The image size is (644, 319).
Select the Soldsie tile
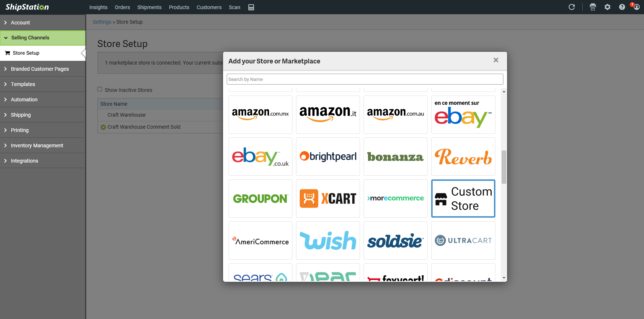pyautogui.click(x=395, y=240)
